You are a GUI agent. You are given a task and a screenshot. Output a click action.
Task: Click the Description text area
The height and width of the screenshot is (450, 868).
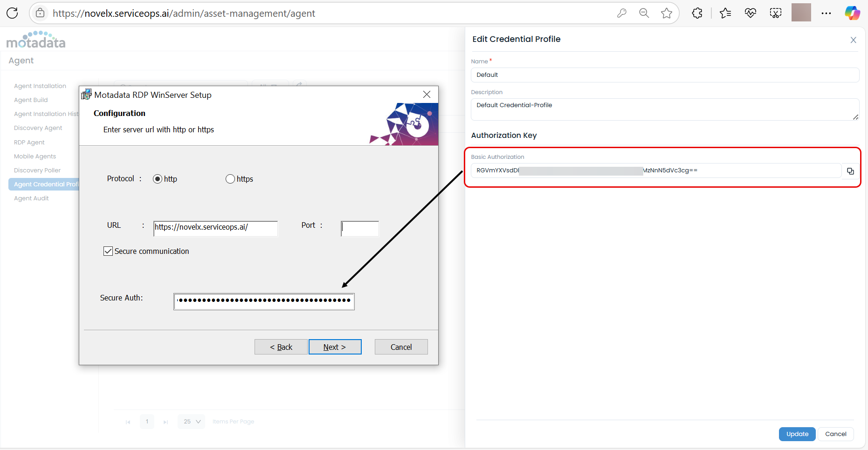click(x=665, y=109)
